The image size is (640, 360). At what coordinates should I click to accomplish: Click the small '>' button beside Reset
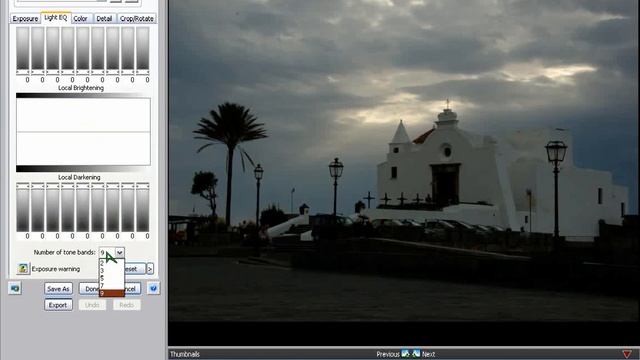tap(150, 269)
